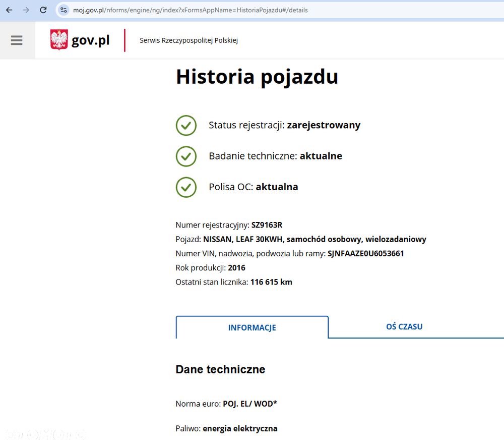Click odometer value 116 615 km
Image resolution: width=504 pixels, height=445 pixels.
pyautogui.click(x=271, y=282)
